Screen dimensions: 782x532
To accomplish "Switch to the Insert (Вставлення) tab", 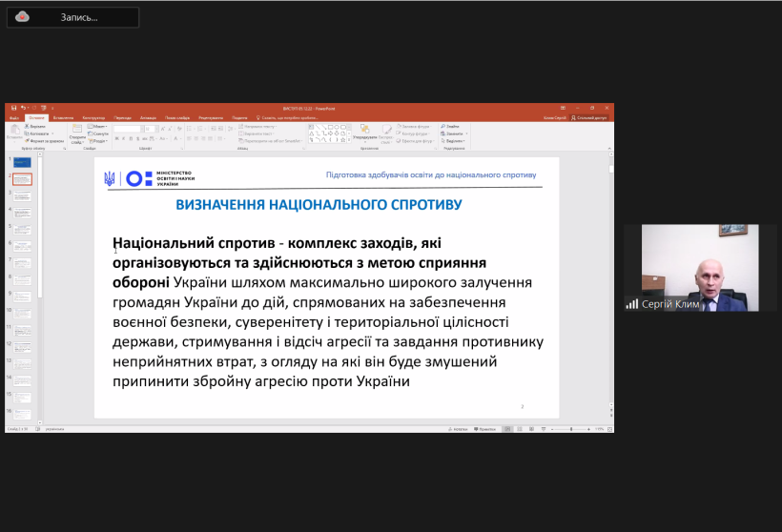I will tap(63, 118).
